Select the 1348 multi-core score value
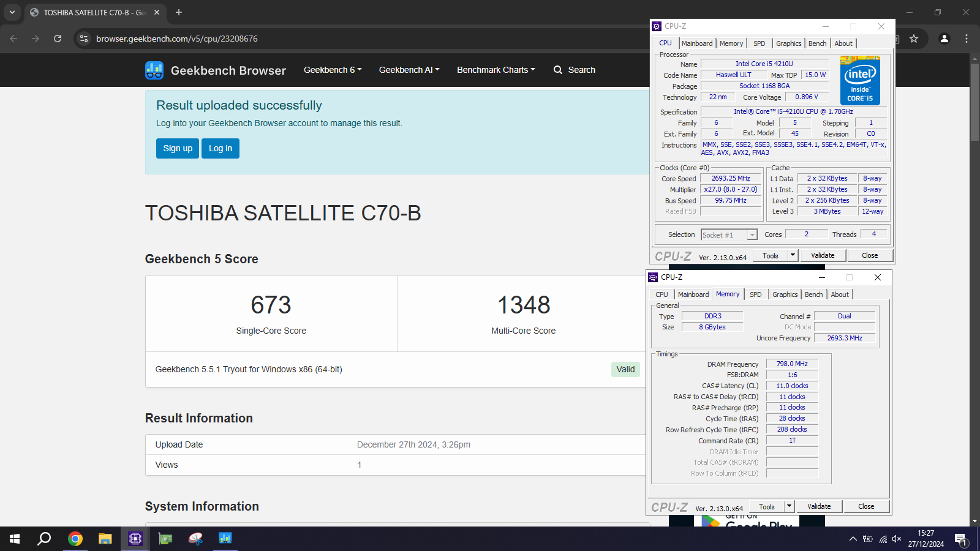 tap(524, 305)
